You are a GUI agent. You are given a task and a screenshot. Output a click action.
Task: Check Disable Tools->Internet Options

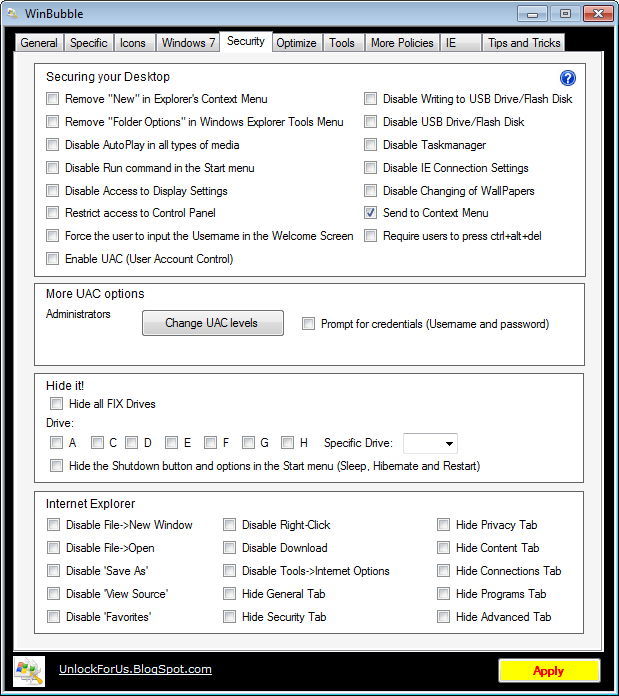[x=229, y=570]
